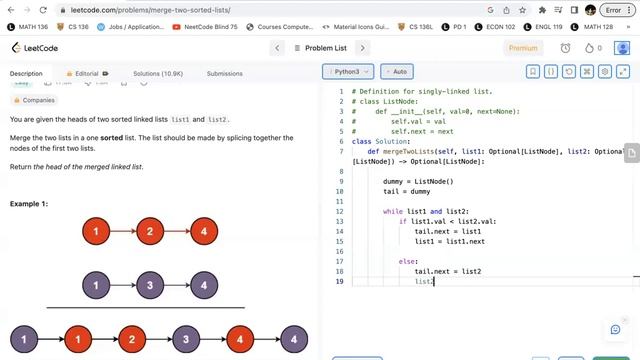
Task: Click the 'class Solution:' code line
Action: pos(381,141)
